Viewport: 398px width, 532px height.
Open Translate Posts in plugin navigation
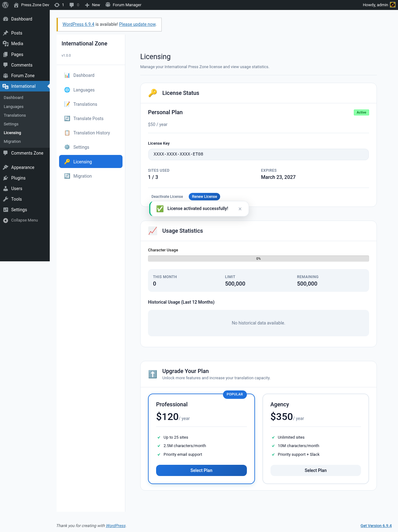[91, 119]
